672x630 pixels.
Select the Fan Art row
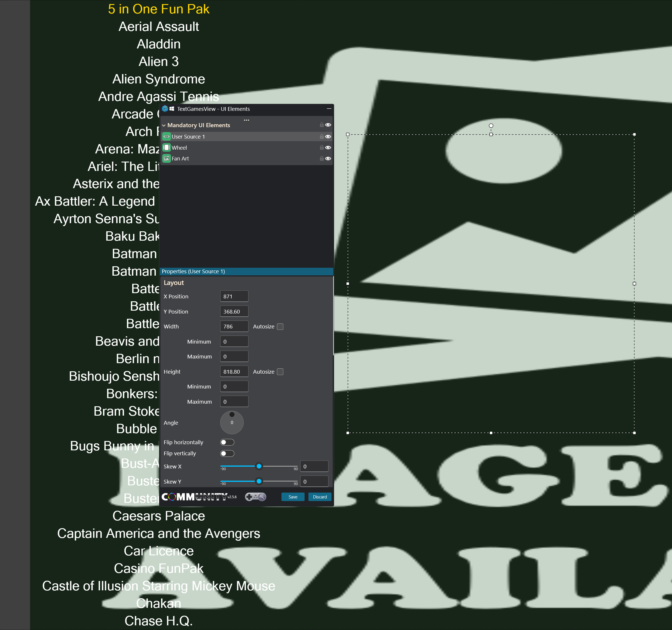coord(246,158)
